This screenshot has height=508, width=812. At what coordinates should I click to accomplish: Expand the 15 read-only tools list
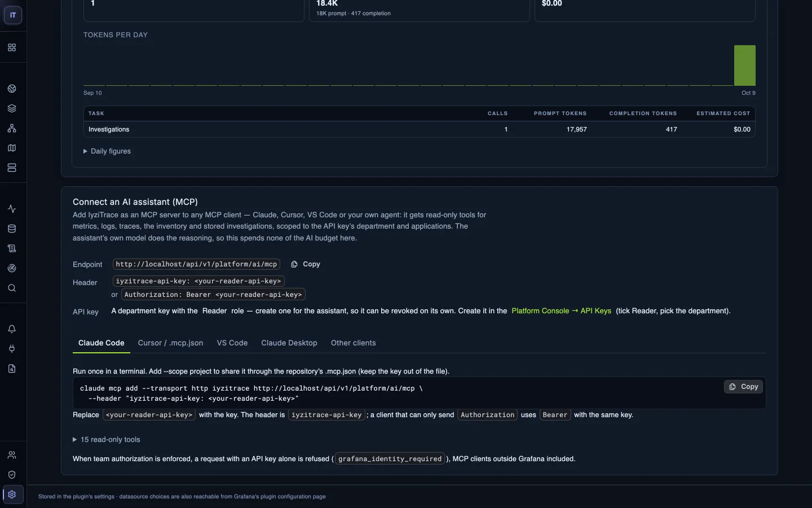click(x=107, y=440)
